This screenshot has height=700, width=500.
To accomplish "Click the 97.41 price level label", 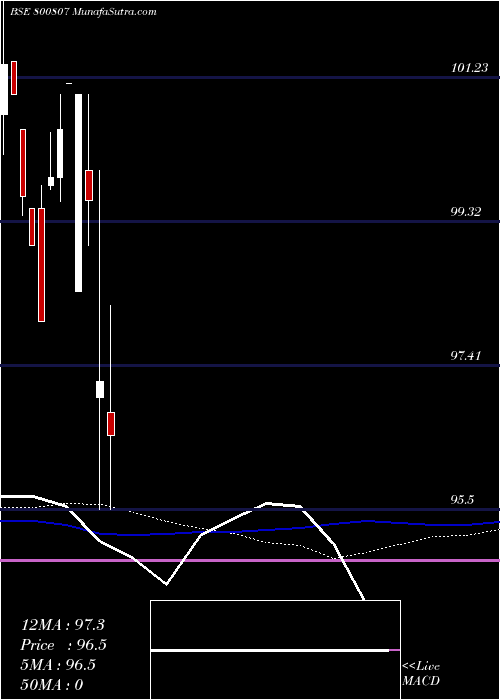I will click(x=466, y=356).
